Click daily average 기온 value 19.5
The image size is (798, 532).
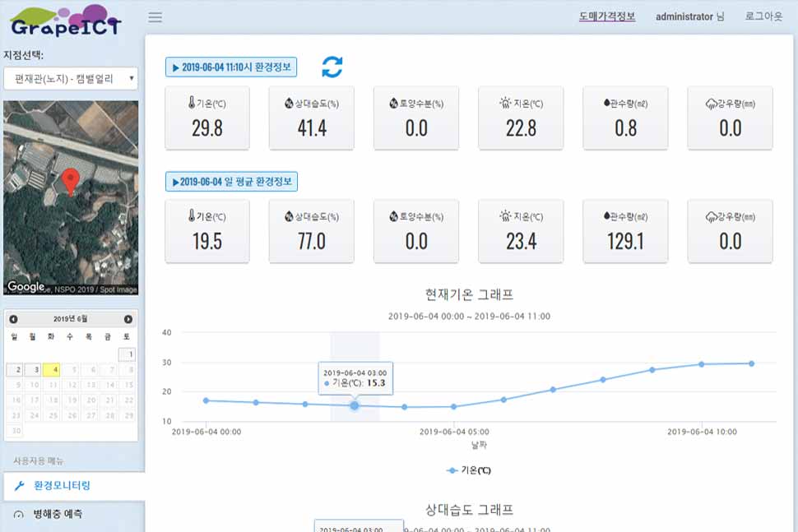pyautogui.click(x=207, y=241)
